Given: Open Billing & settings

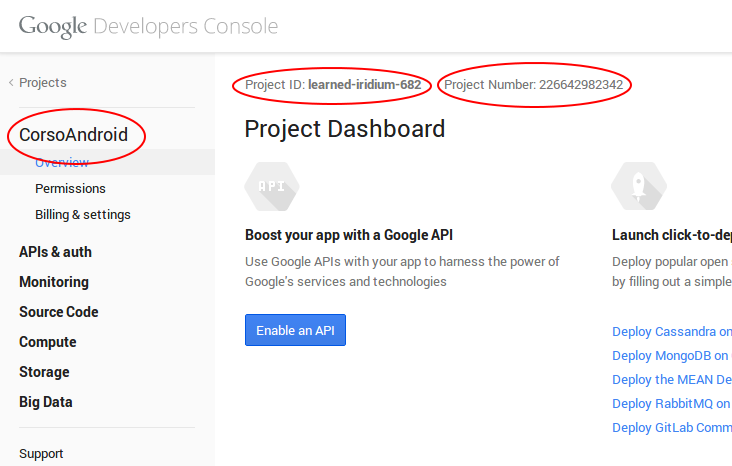Looking at the screenshot, I should 83,215.
